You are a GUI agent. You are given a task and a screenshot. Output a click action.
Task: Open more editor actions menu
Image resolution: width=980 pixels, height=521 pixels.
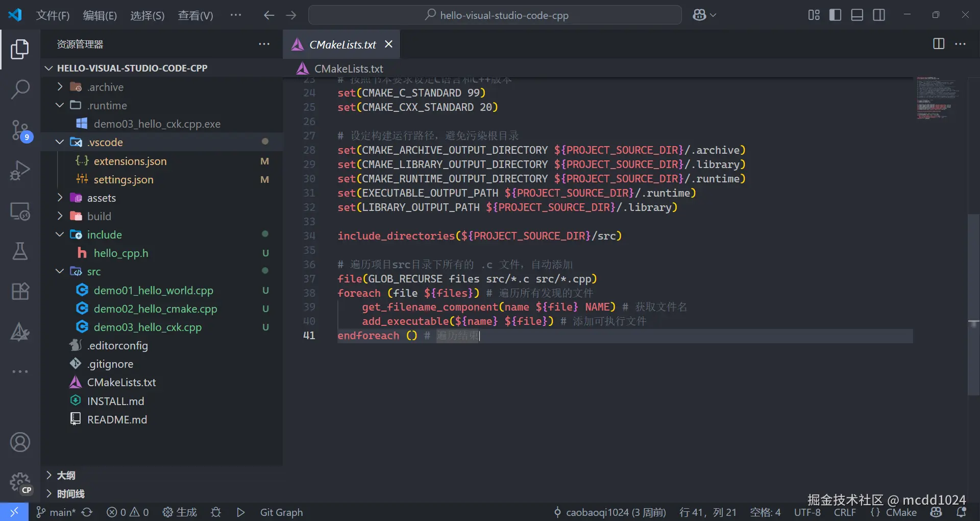(x=960, y=44)
